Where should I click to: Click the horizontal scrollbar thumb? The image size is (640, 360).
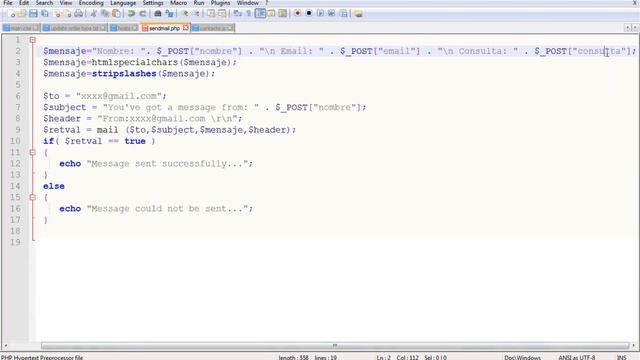point(335,346)
